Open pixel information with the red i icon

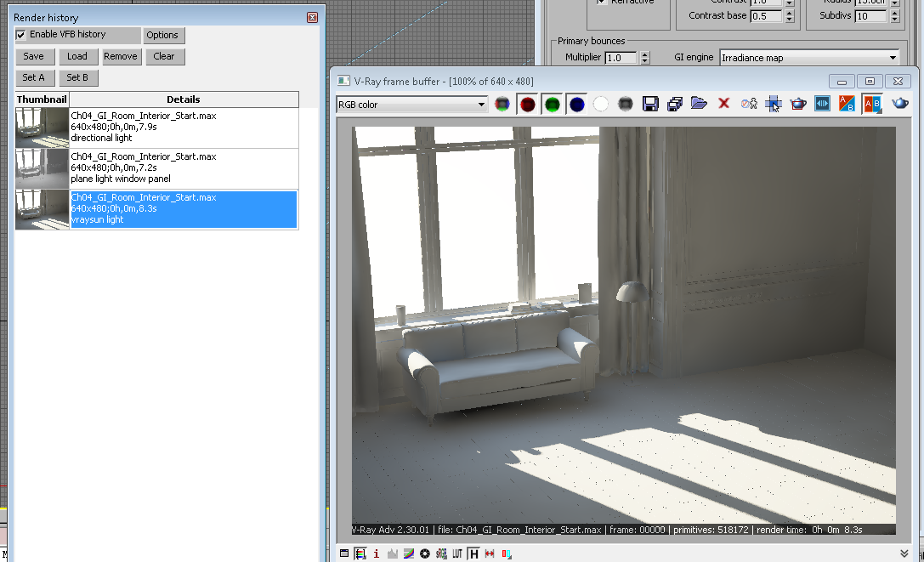pos(376,553)
